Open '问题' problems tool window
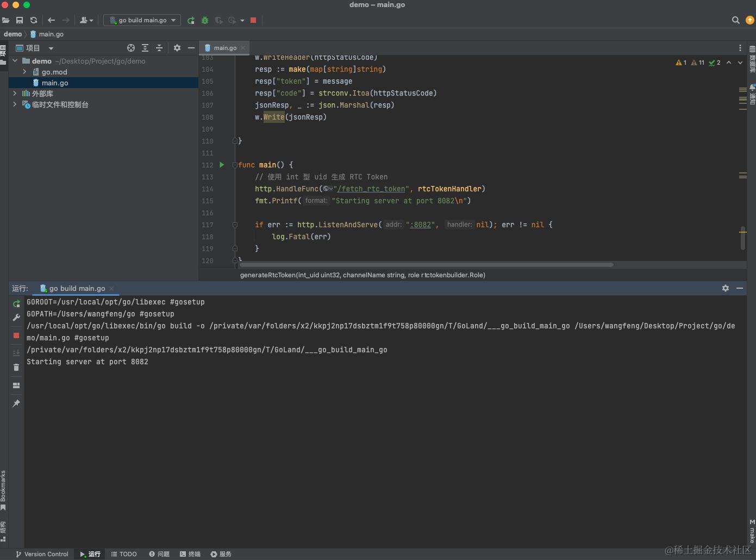Viewport: 756px width, 560px height. [x=159, y=554]
